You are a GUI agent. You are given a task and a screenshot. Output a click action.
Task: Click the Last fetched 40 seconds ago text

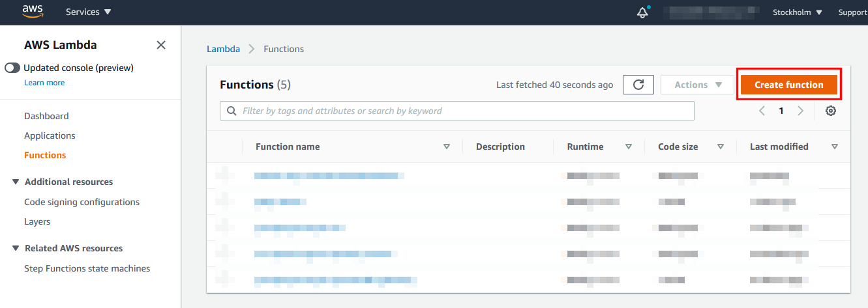point(554,85)
